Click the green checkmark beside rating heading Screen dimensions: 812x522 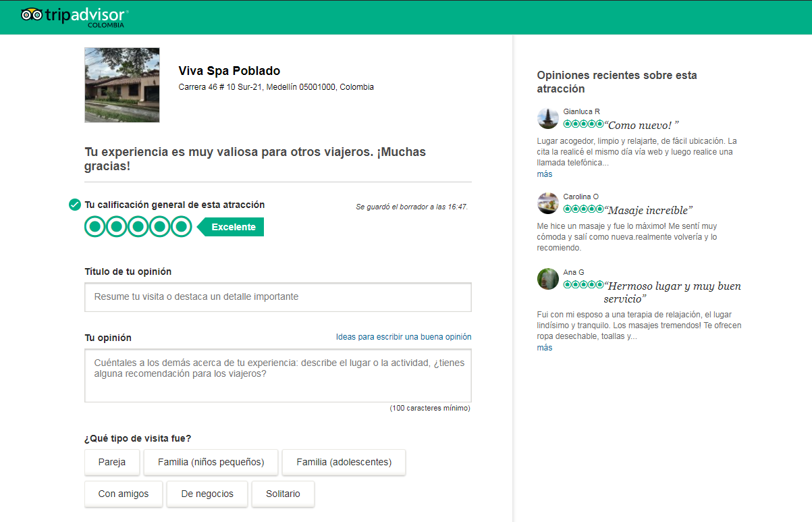(x=75, y=205)
